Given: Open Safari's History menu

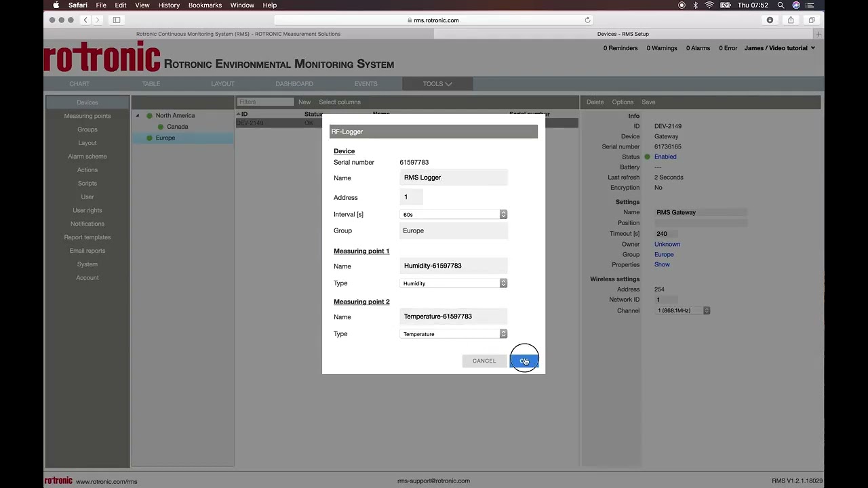Looking at the screenshot, I should point(169,5).
